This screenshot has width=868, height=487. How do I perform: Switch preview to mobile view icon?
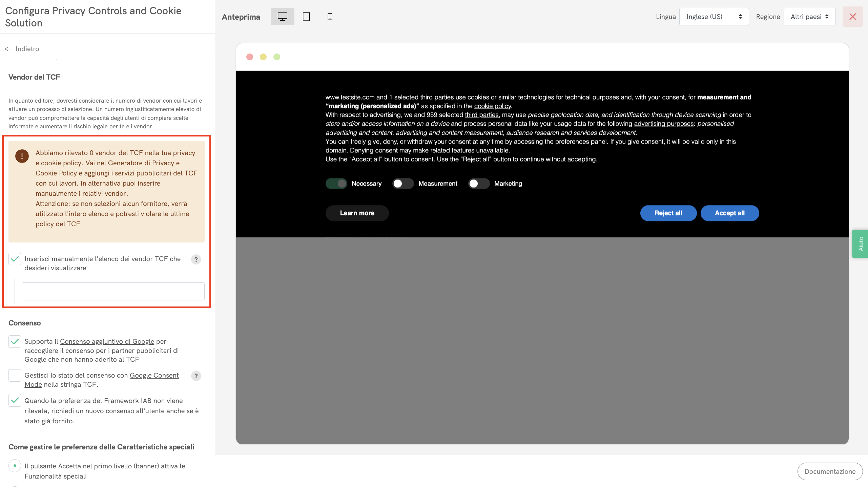(x=330, y=17)
